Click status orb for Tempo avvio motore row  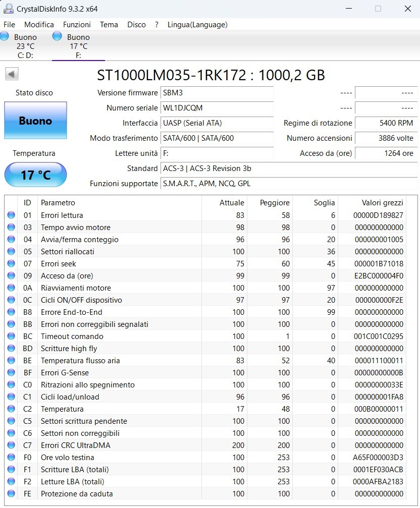[x=11, y=227]
